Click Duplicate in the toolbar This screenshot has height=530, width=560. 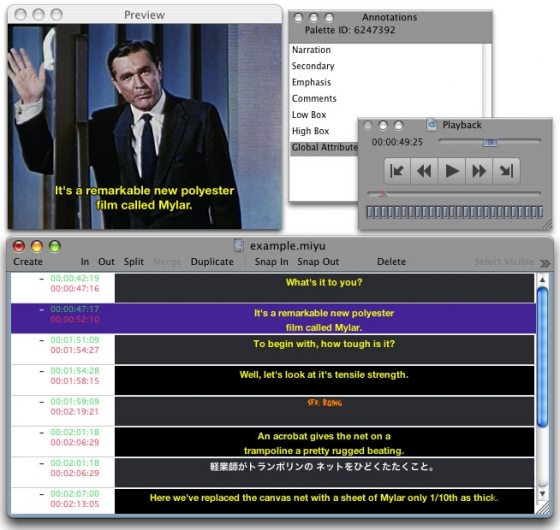click(x=212, y=262)
